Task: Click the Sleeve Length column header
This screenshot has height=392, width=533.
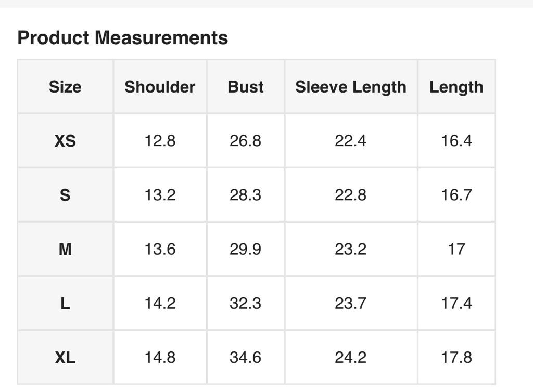Action: pyautogui.click(x=351, y=87)
